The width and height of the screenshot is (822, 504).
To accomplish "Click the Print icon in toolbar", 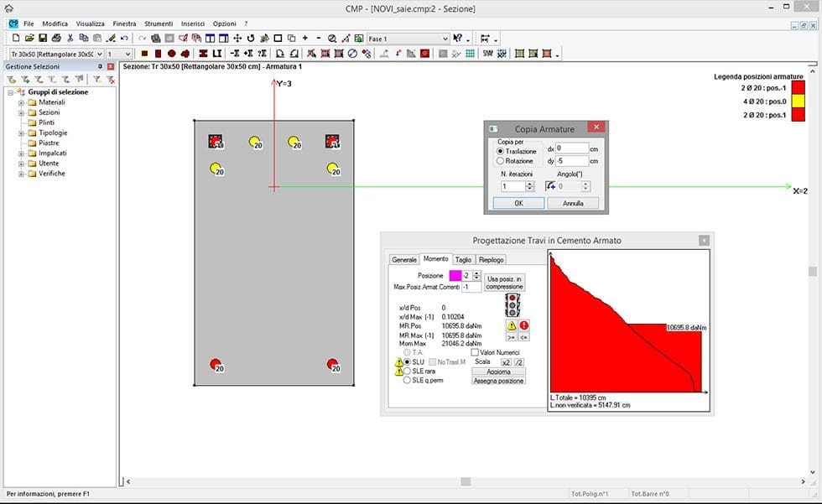I will (x=56, y=39).
